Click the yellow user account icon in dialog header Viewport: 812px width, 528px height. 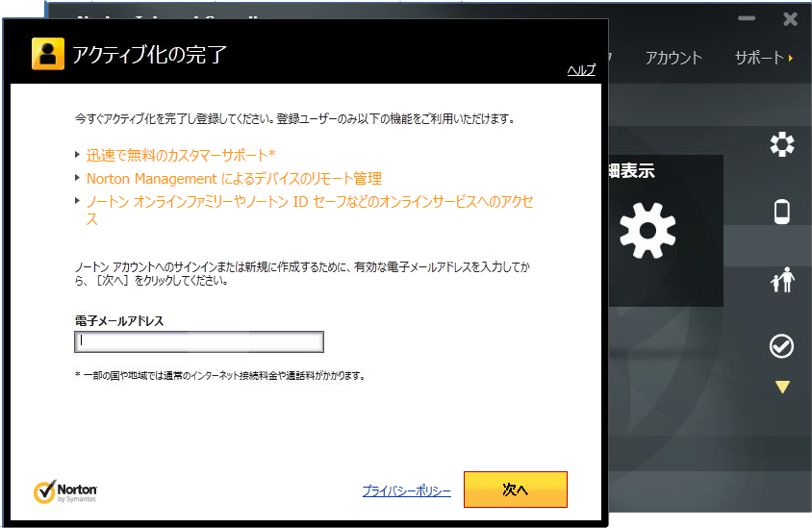click(x=48, y=54)
